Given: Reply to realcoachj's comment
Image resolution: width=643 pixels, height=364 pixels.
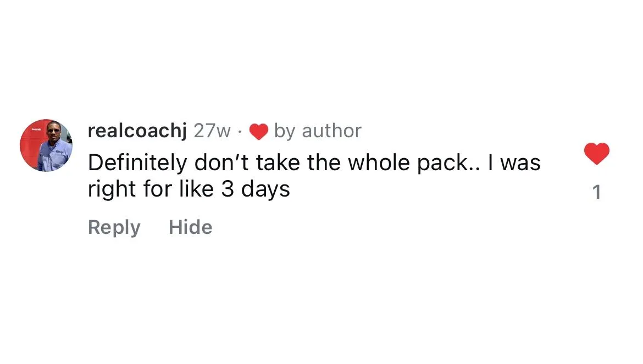Looking at the screenshot, I should (114, 227).
